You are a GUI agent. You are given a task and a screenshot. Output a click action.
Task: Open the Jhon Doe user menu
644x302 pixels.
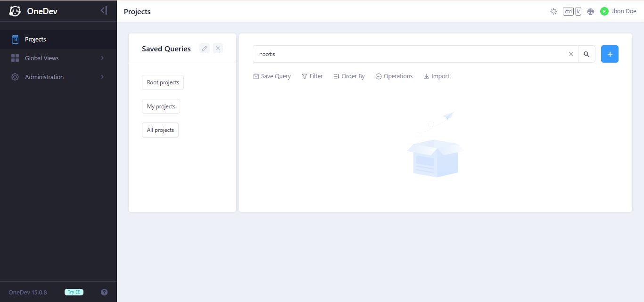(x=618, y=11)
